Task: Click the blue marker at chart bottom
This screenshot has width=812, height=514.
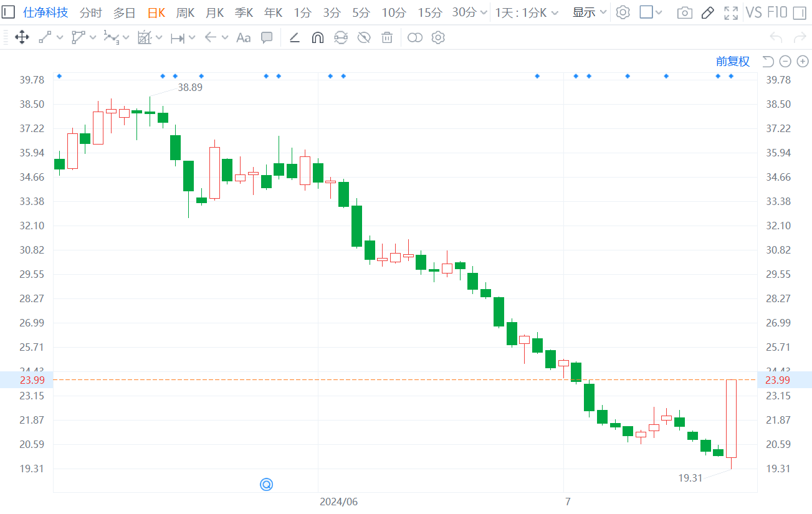Action: (267, 484)
